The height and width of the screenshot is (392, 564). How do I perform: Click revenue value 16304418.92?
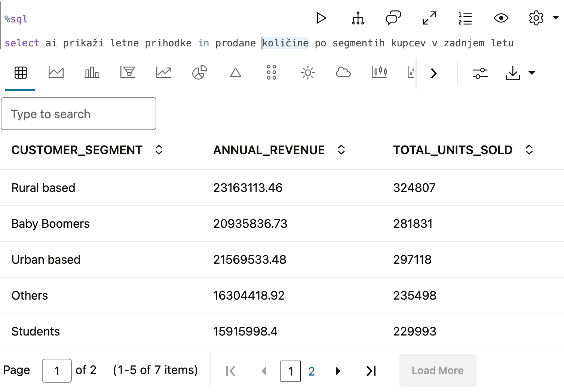click(249, 295)
